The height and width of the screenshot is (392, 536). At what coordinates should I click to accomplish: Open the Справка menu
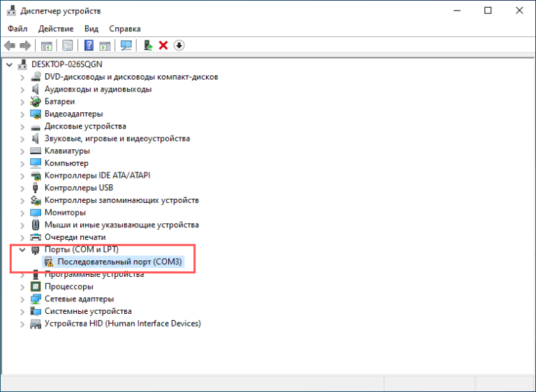point(125,29)
